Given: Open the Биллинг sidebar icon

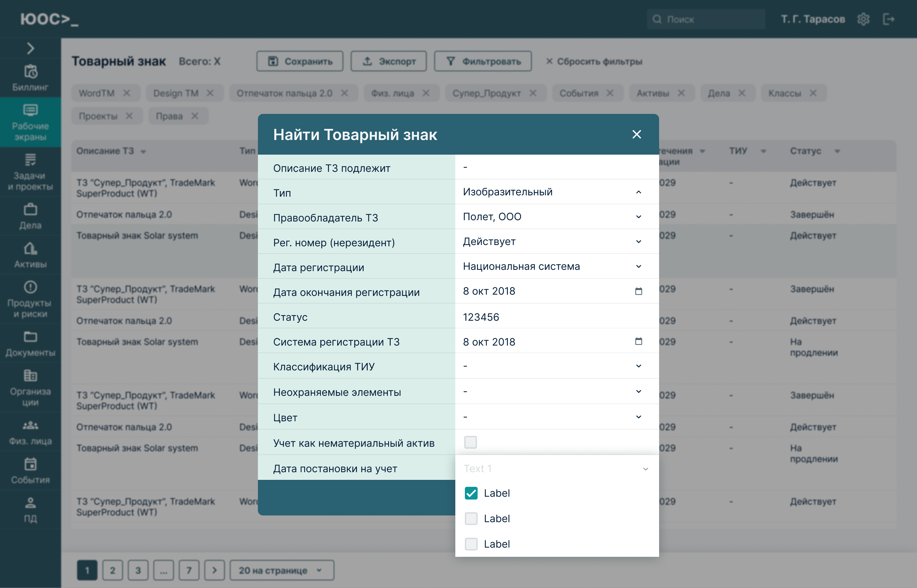Looking at the screenshot, I should 30,72.
